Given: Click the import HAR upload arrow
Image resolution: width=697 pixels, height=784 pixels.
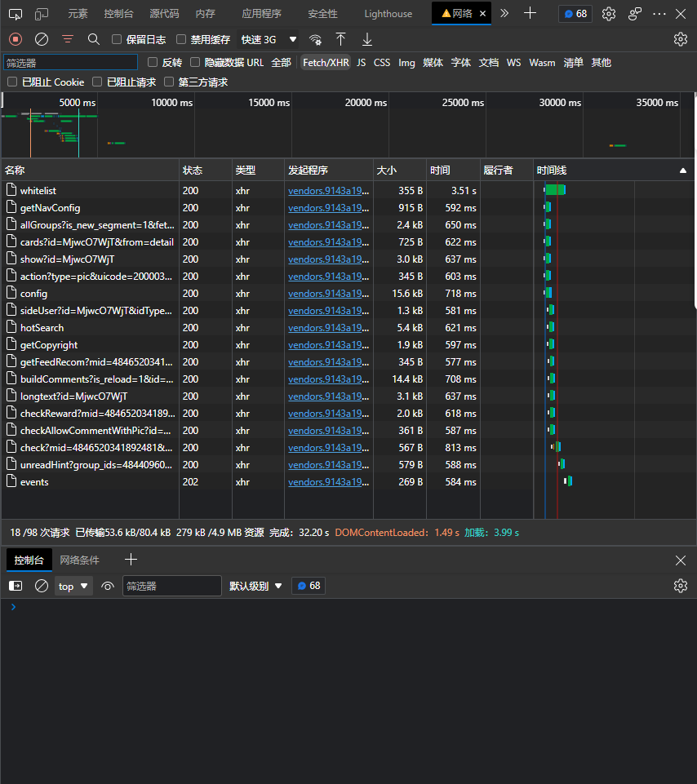Looking at the screenshot, I should 341,39.
